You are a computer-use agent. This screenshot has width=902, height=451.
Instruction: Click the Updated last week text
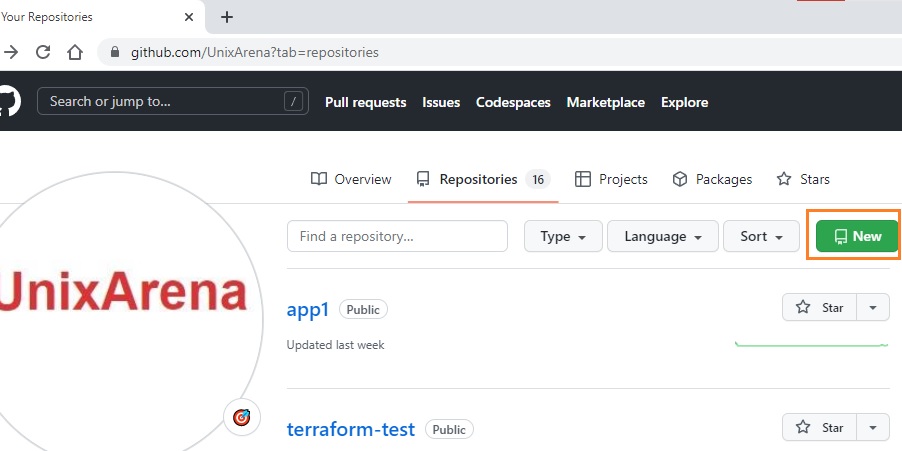(335, 345)
